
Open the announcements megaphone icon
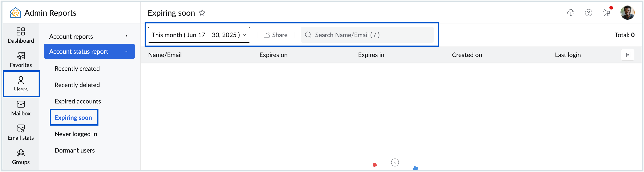point(606,13)
